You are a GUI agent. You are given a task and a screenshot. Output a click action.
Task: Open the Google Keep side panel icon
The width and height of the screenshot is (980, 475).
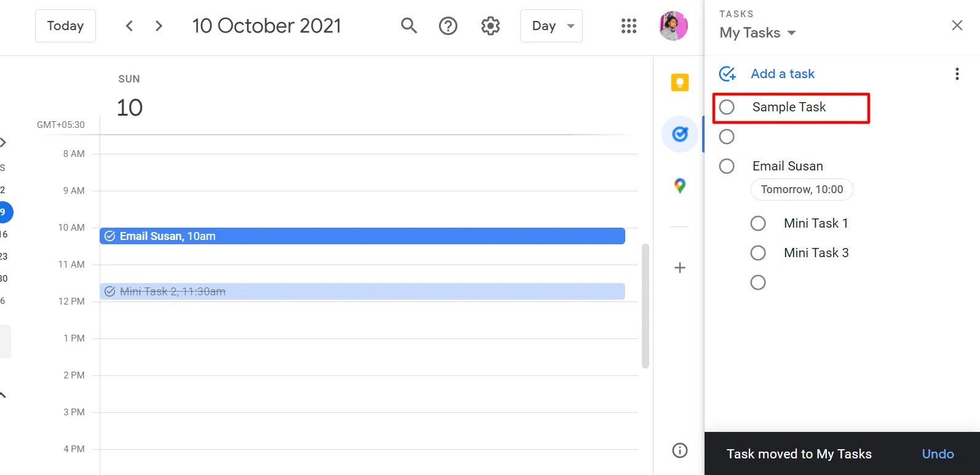[x=679, y=82]
